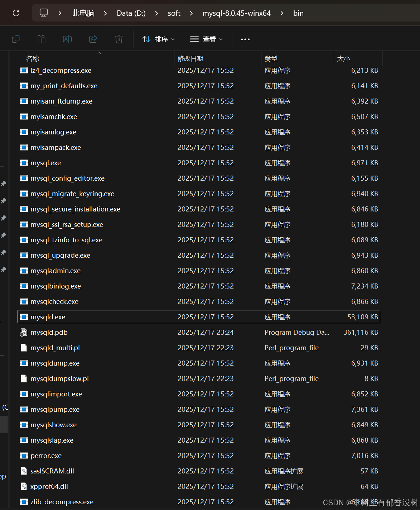Click the zlib_decompress.exe file icon
Screen dimensions: 420x510
(x=24, y=502)
